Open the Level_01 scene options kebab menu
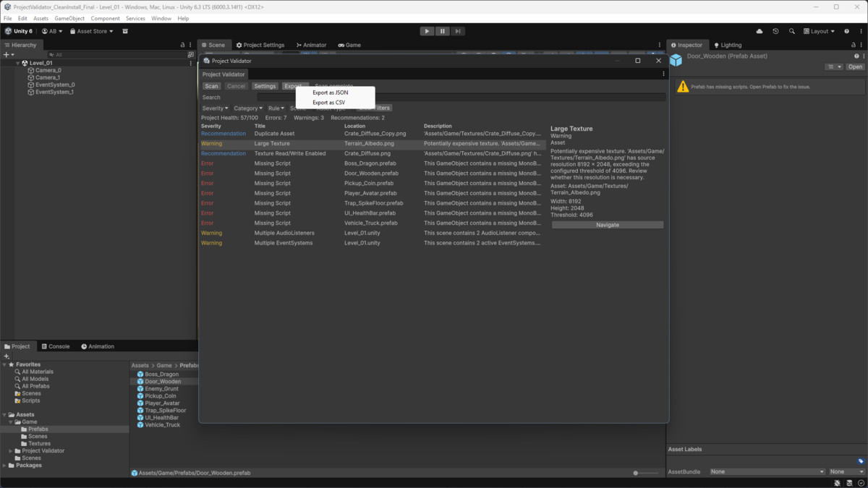This screenshot has height=488, width=868. [191, 63]
